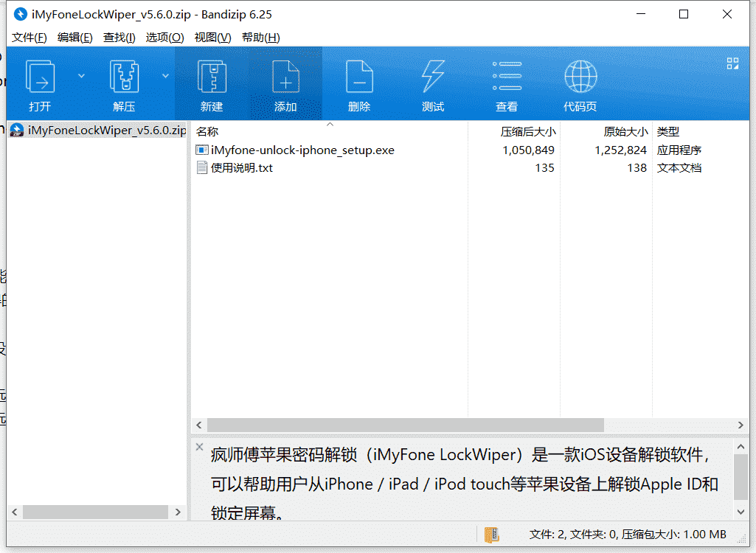Click the 新建 (New archive) toolbar icon
756x553 pixels.
tap(212, 76)
